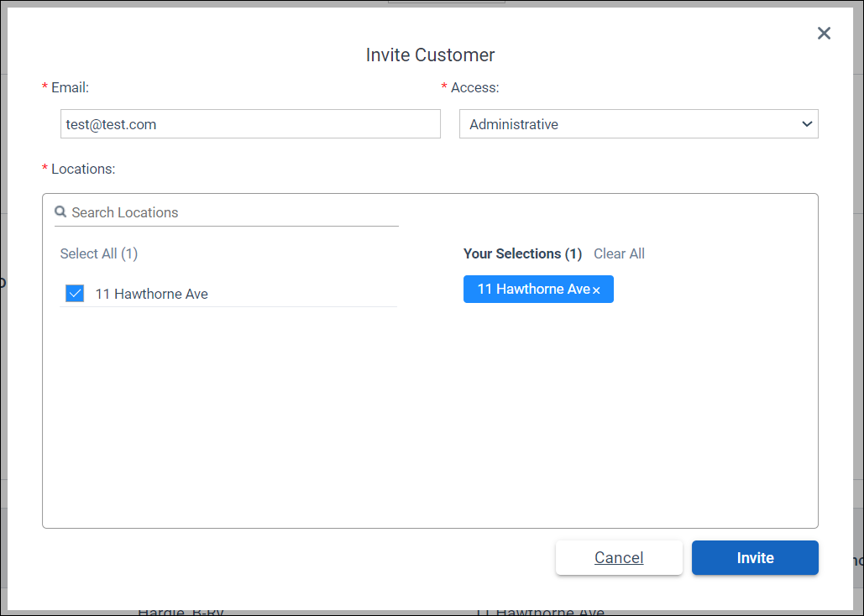Change access from Administrative using the dropdown

tap(638, 123)
